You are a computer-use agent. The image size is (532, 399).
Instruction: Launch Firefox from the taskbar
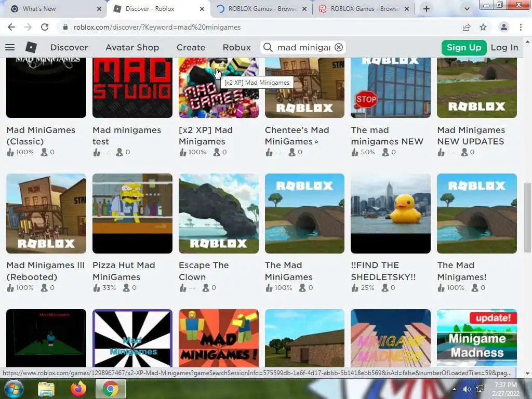pyautogui.click(x=78, y=389)
